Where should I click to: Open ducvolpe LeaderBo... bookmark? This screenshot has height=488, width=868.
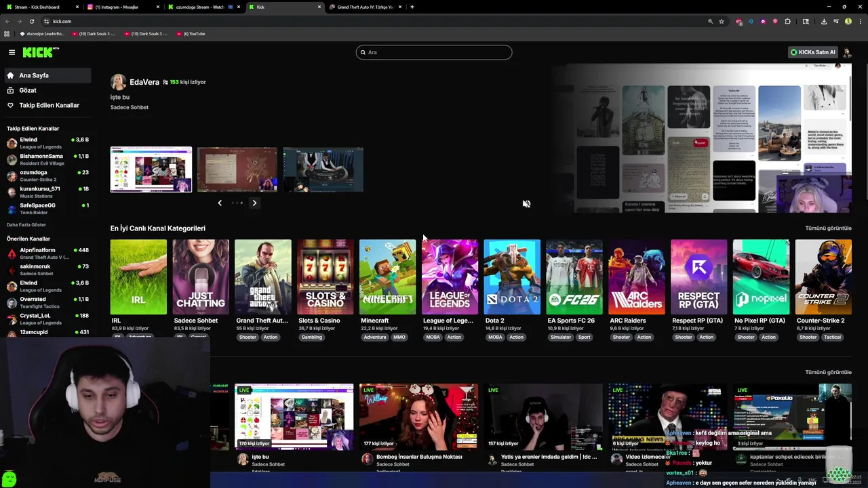[x=42, y=33]
